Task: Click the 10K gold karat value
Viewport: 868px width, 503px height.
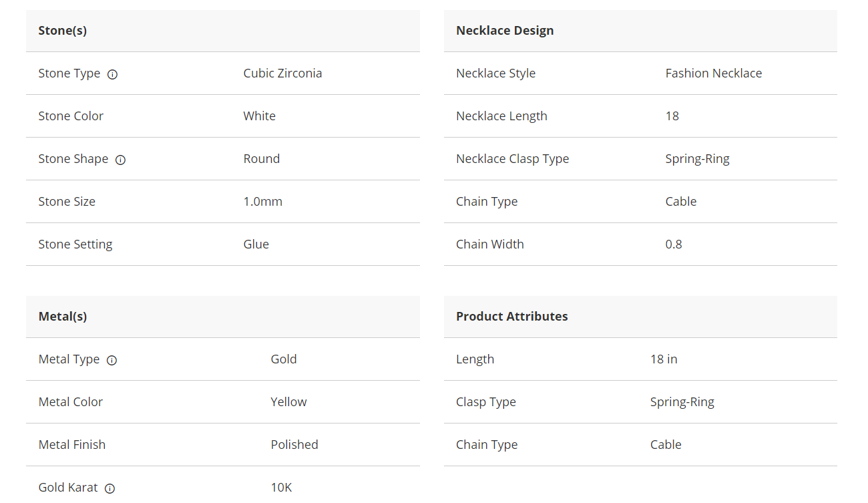Action: (281, 488)
